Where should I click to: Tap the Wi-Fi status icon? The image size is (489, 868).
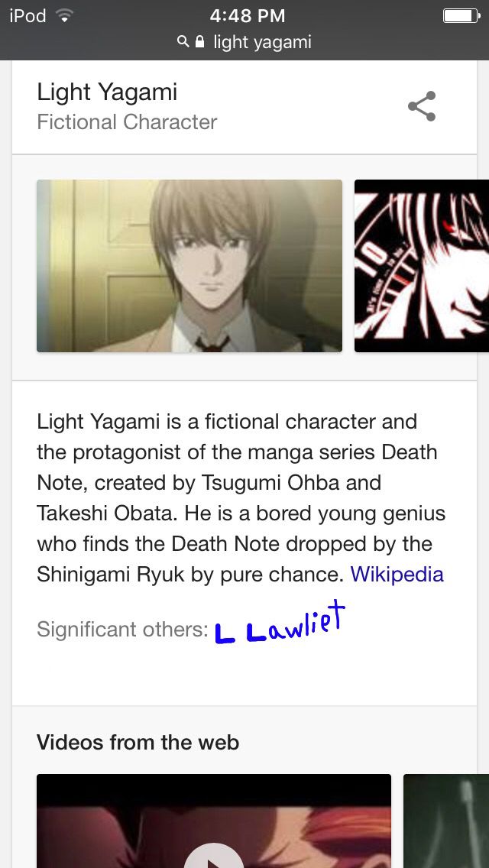pos(65,17)
